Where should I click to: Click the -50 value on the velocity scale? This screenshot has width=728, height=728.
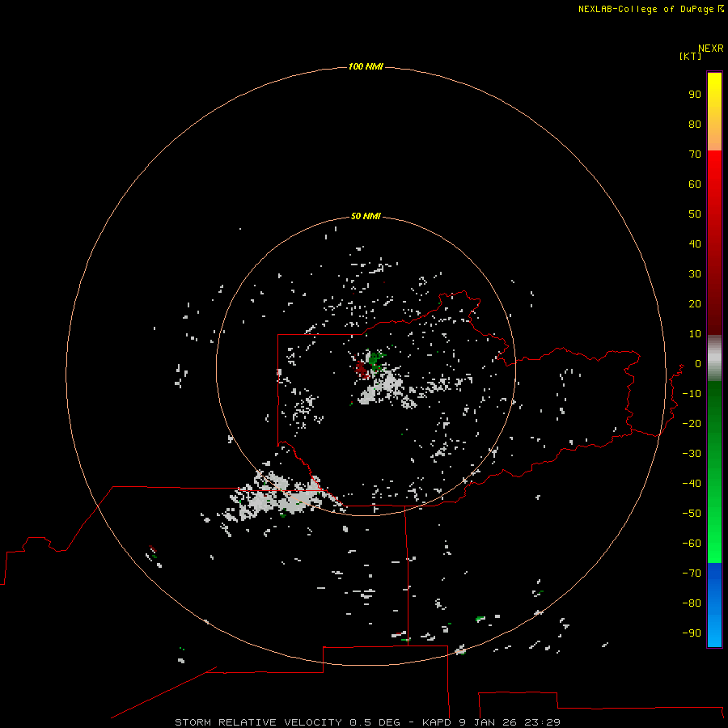(692, 514)
